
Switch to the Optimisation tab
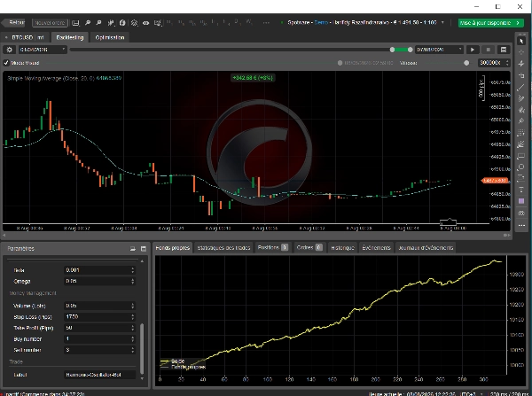[110, 37]
